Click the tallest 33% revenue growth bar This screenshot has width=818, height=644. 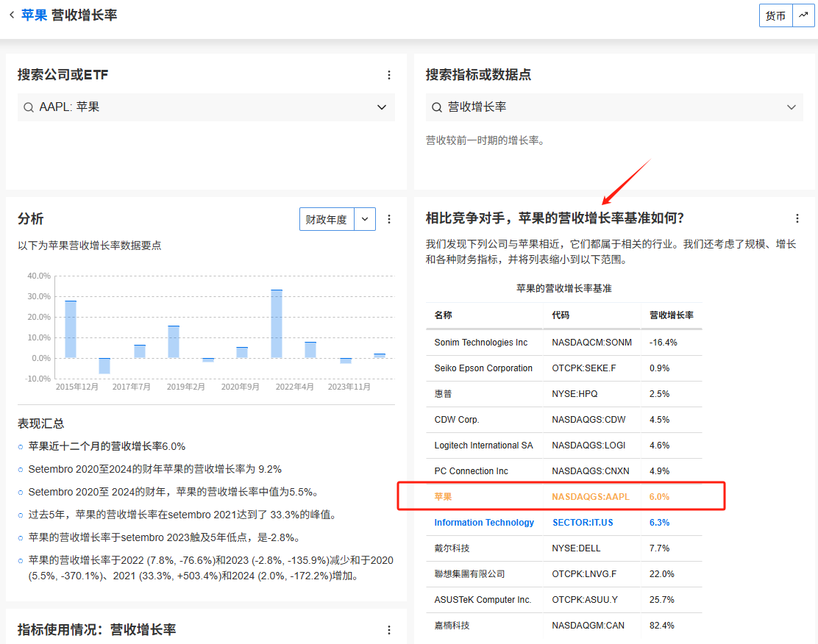[277, 323]
